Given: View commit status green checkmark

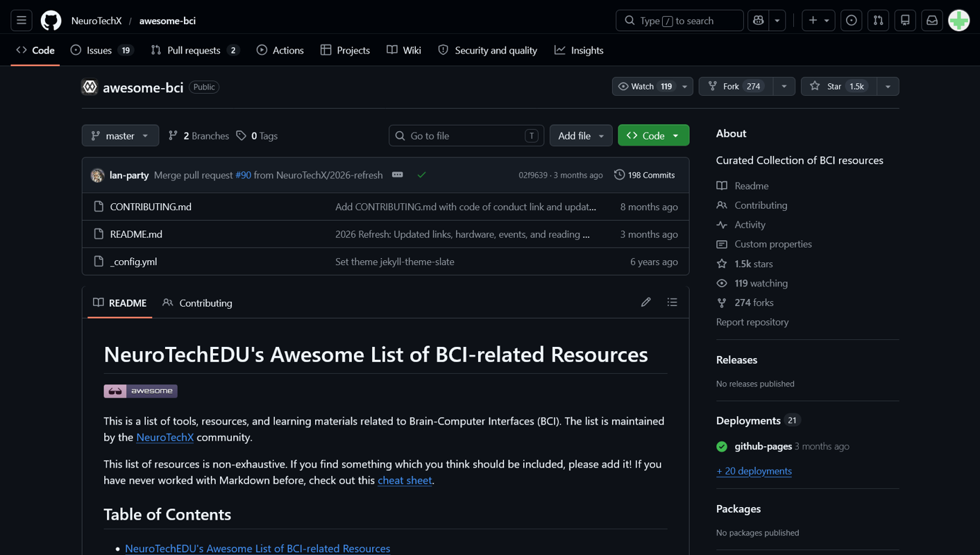Looking at the screenshot, I should [421, 175].
